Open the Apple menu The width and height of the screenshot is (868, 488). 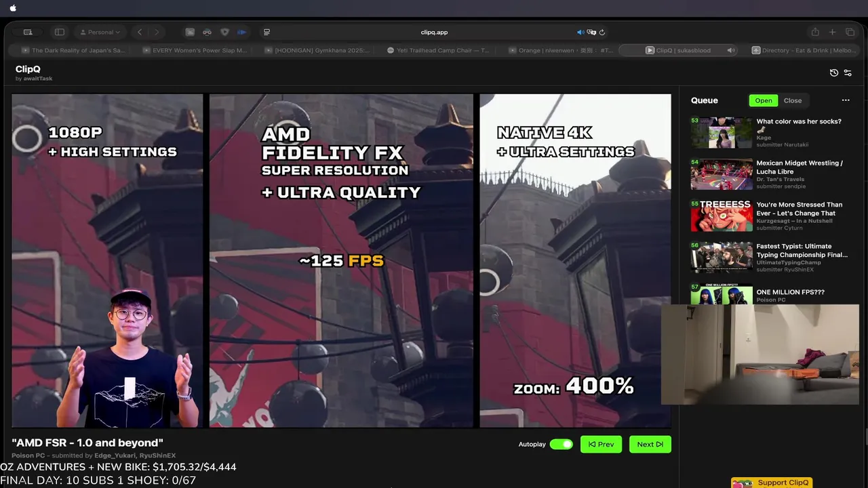click(13, 8)
